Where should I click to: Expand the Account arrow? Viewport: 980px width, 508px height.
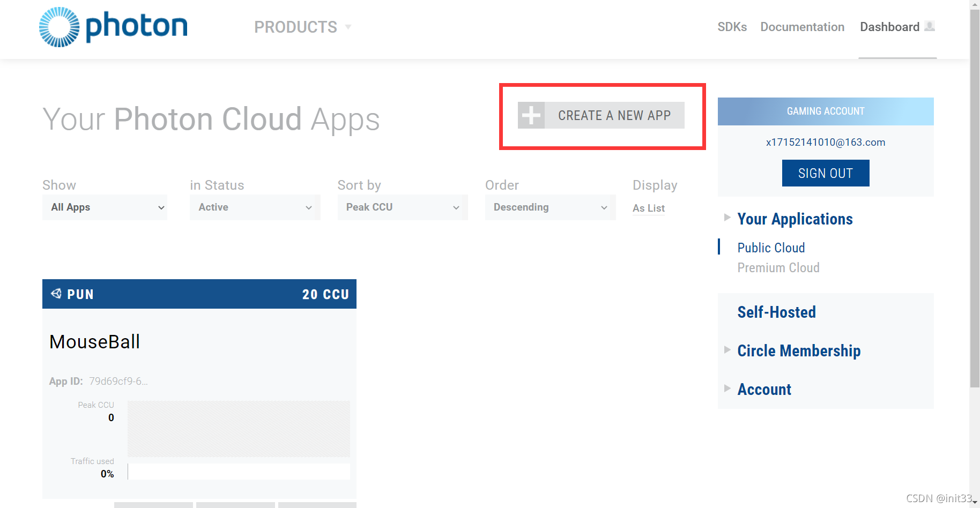tap(727, 389)
